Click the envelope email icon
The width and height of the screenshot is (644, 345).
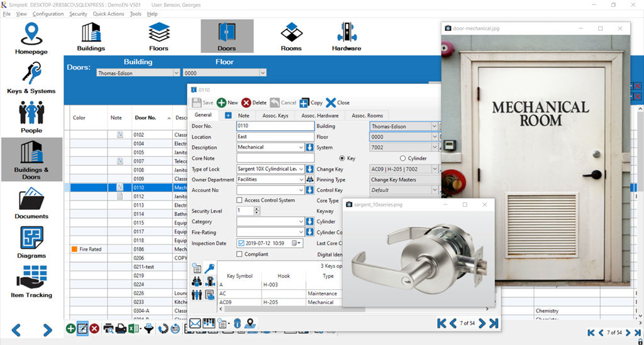(x=195, y=324)
